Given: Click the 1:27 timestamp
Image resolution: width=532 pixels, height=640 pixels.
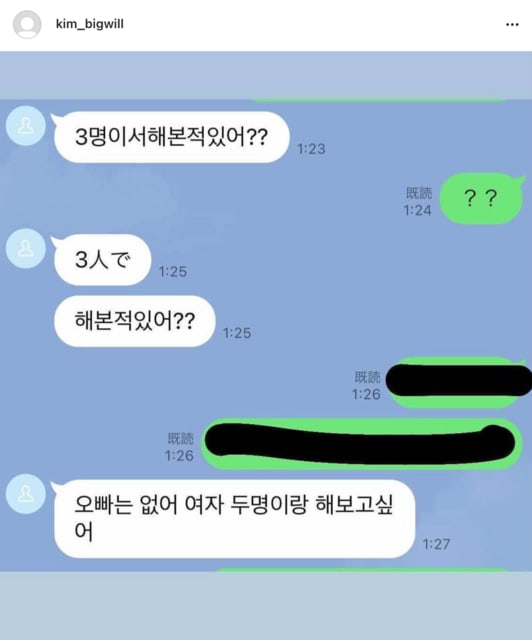Looking at the screenshot, I should 436,544.
